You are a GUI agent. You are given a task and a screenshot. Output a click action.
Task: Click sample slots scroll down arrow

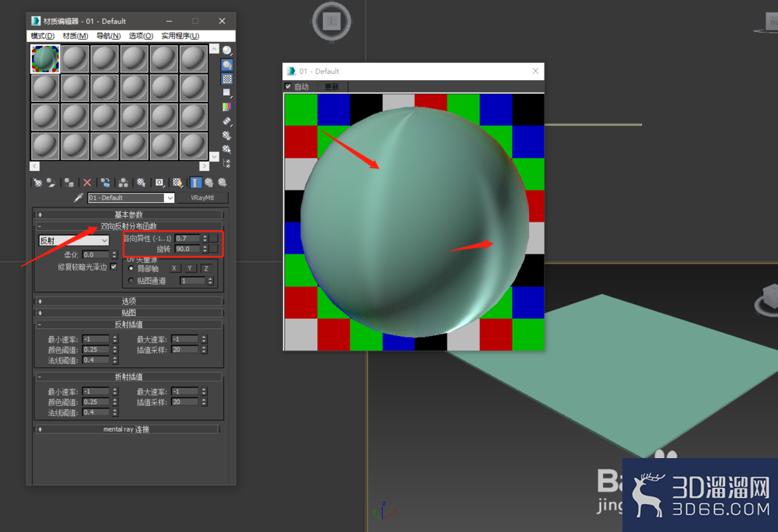coord(215,156)
